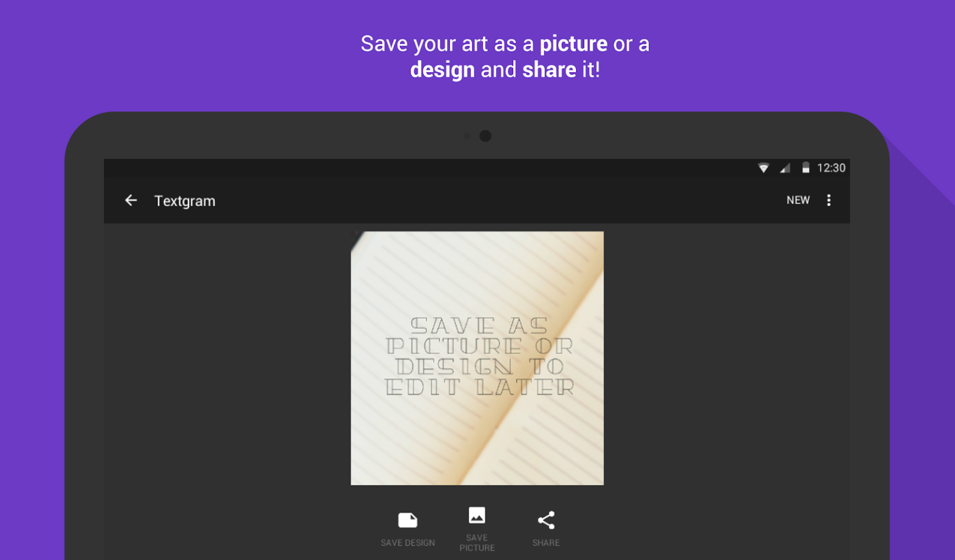Viewport: 955px width, 560px height.
Task: Check the battery status icon
Action: point(806,168)
